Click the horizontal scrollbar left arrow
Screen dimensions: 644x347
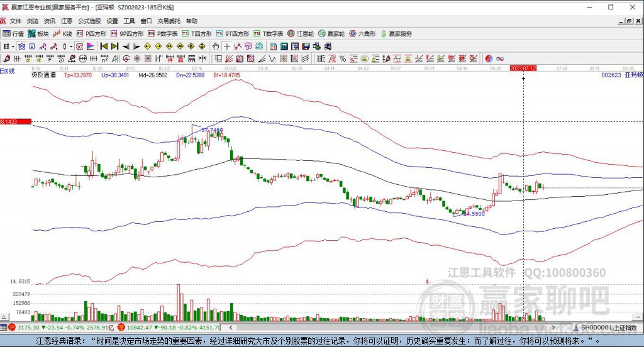point(231,328)
